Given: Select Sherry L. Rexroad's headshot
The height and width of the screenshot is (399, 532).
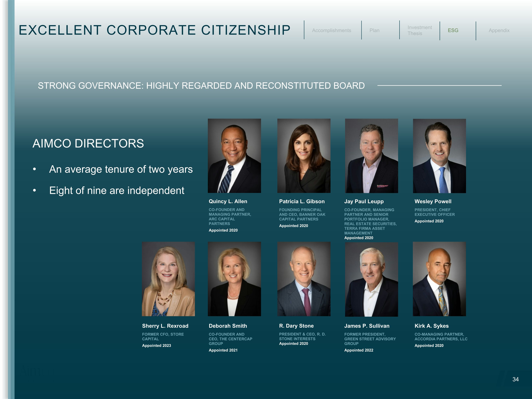Looking at the screenshot, I should (168, 279).
